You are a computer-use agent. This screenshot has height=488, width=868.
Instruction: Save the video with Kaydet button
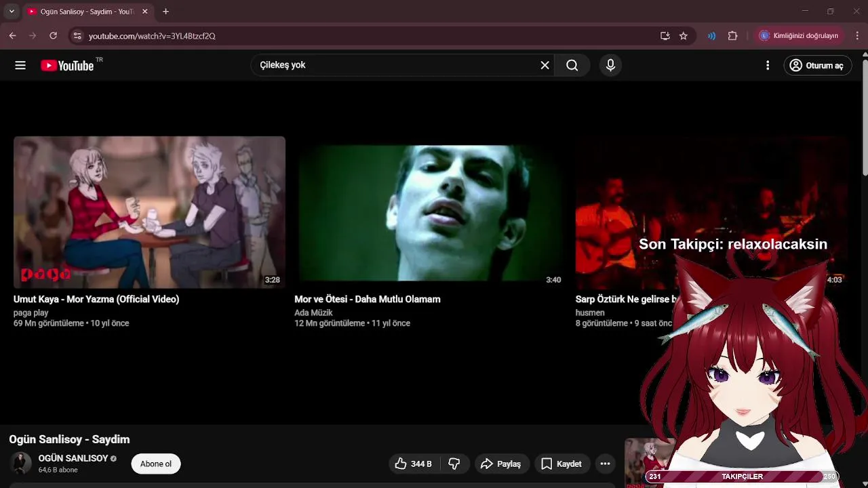pos(562,464)
